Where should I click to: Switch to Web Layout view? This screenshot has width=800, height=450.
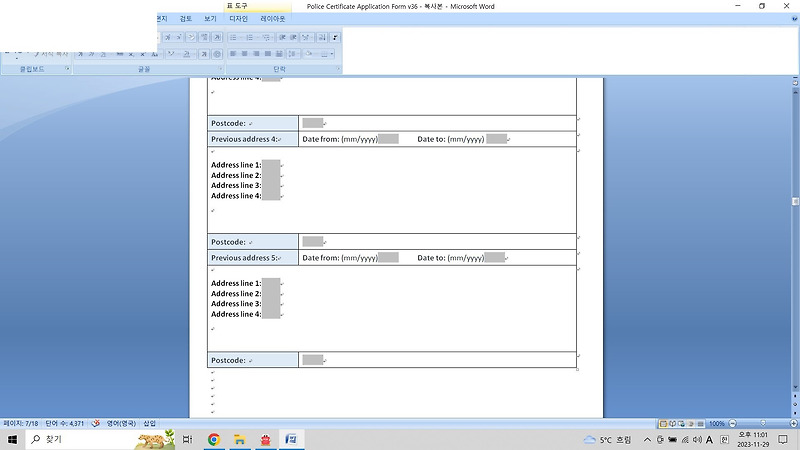coord(681,423)
